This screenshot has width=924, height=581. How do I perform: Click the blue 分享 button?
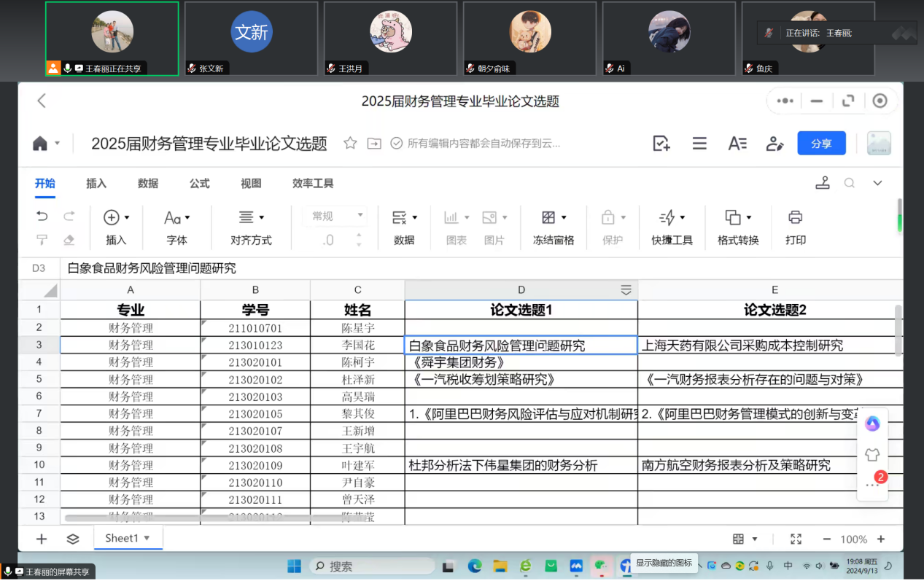821,144
